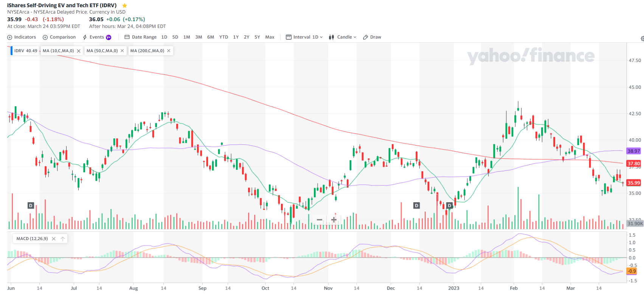Image resolution: width=644 pixels, height=296 pixels.
Task: Zoom out the chart with minus button
Action: click(x=320, y=220)
